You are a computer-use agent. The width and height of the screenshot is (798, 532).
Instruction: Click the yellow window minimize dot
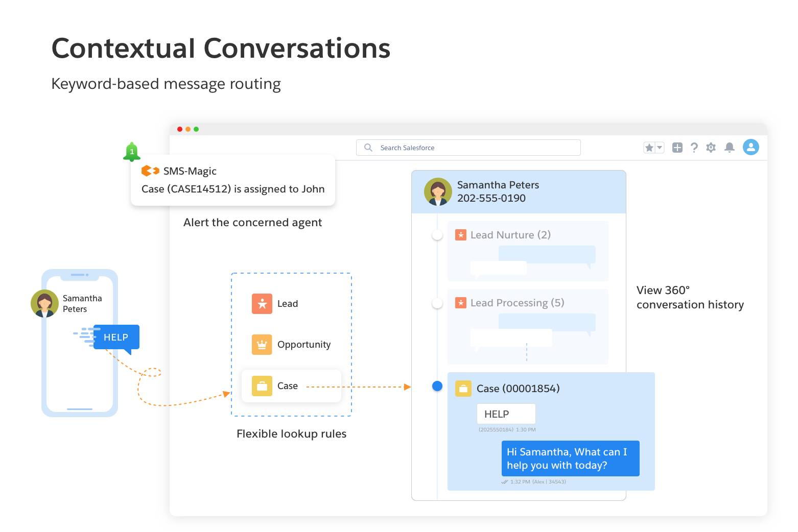pos(188,129)
